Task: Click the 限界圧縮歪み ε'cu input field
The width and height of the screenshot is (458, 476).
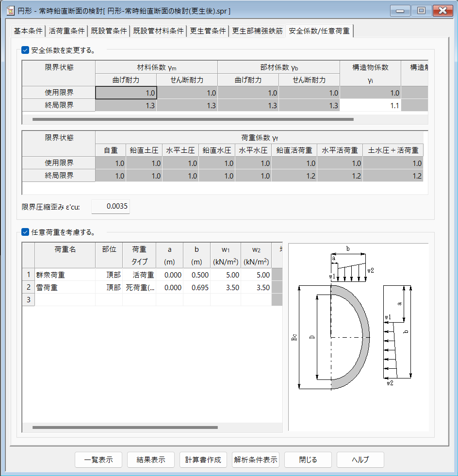Action: click(x=111, y=206)
